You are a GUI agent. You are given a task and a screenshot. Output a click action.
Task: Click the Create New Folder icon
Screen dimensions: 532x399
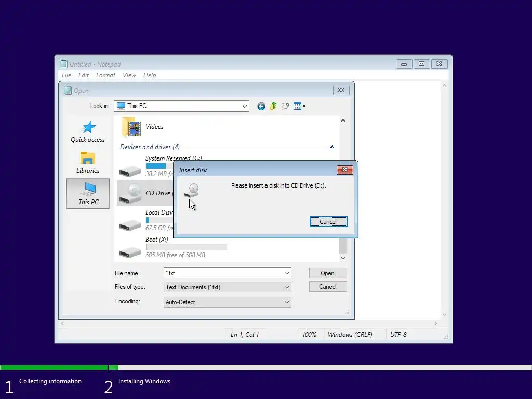[285, 106]
